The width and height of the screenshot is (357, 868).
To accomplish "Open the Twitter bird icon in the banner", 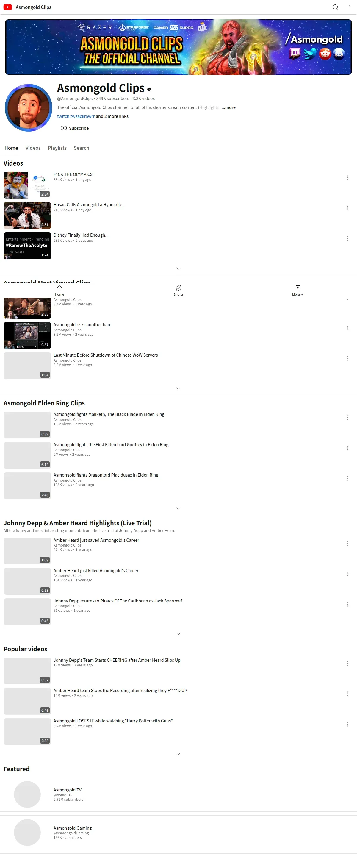I will coord(310,53).
